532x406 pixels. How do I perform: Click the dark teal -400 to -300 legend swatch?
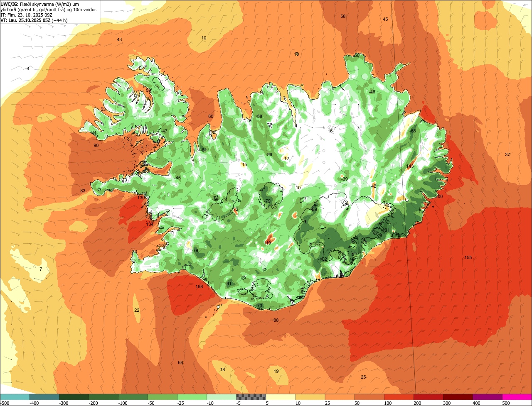pyautogui.click(x=44, y=397)
